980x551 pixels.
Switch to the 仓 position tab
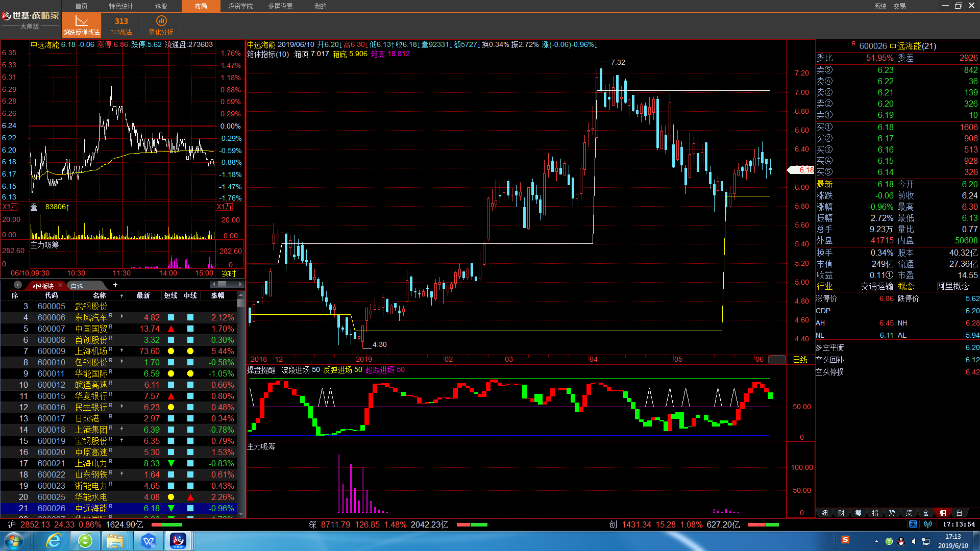coord(925,513)
